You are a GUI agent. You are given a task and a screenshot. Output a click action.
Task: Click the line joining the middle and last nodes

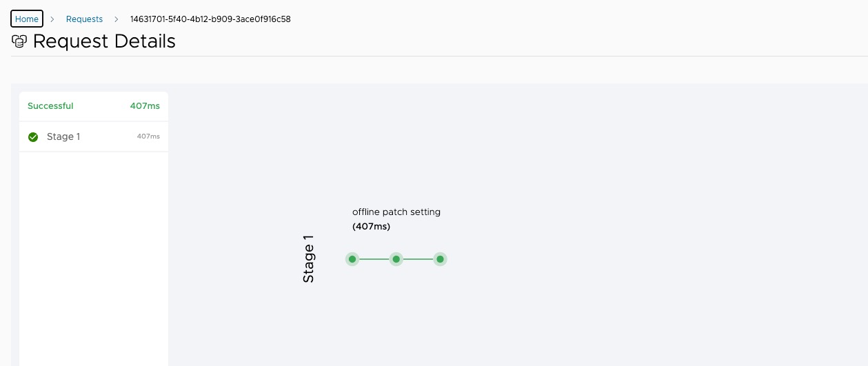point(418,259)
